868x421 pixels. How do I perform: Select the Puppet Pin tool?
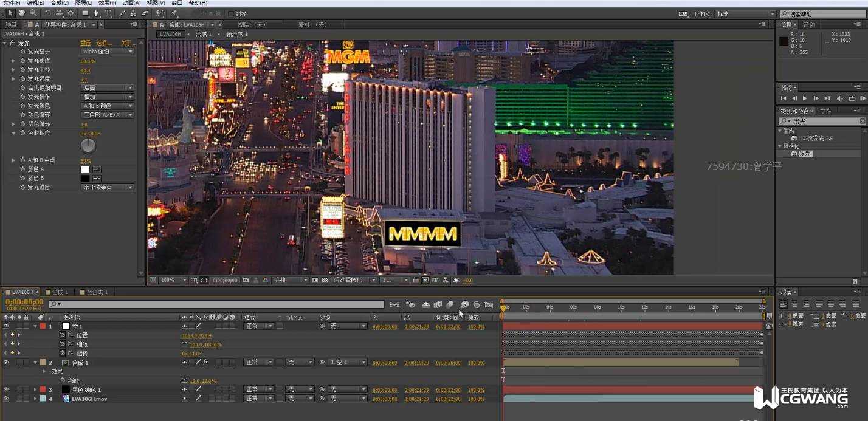coord(174,13)
